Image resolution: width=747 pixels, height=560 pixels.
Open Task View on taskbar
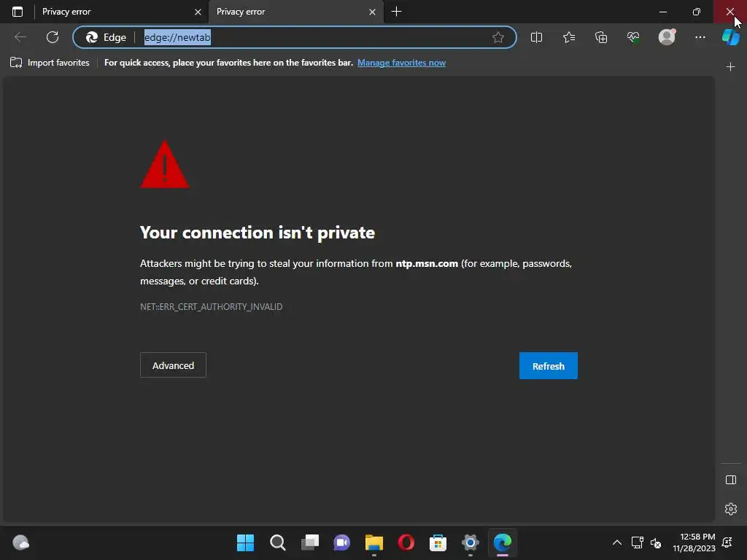pyautogui.click(x=309, y=542)
